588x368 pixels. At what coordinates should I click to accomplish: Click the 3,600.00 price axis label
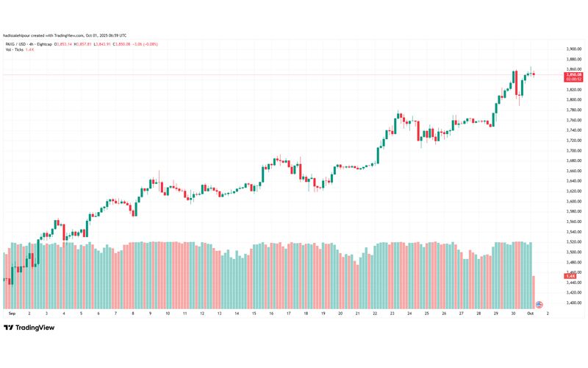point(574,201)
